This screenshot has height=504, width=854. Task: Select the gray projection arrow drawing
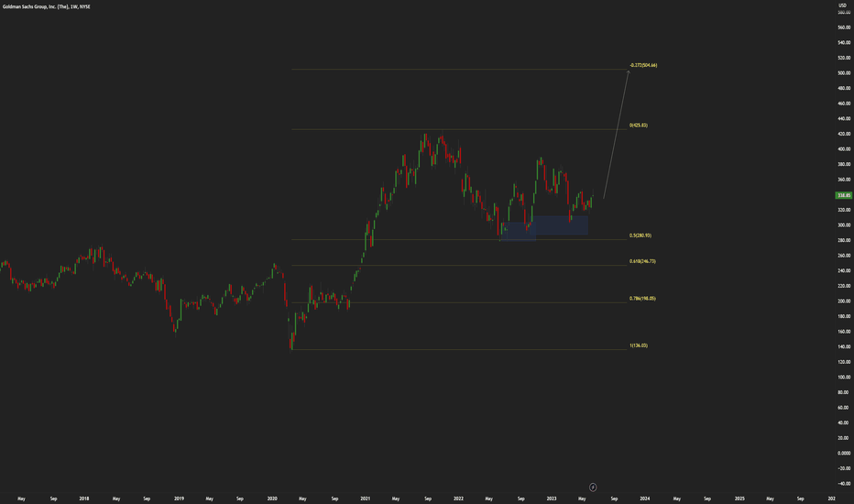[616, 134]
